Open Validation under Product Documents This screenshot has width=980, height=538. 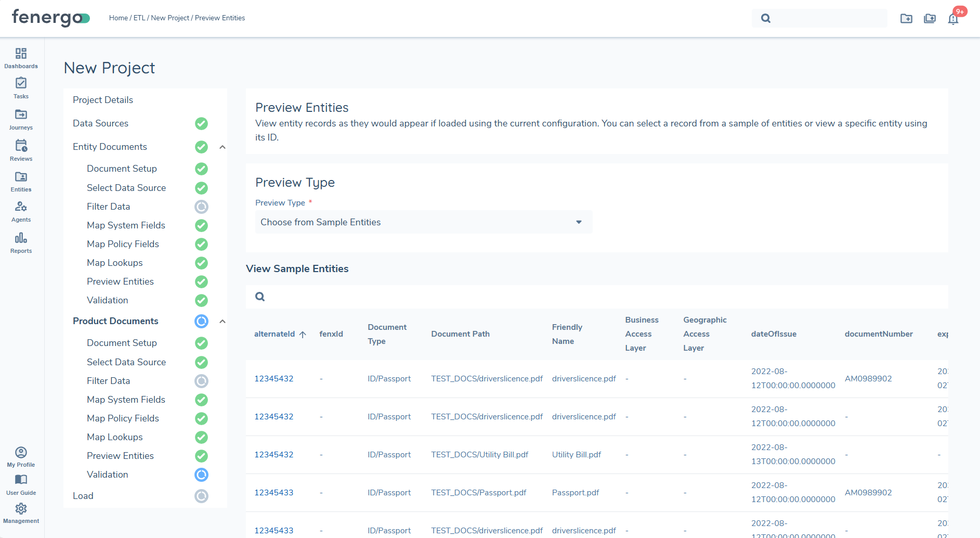(x=107, y=475)
